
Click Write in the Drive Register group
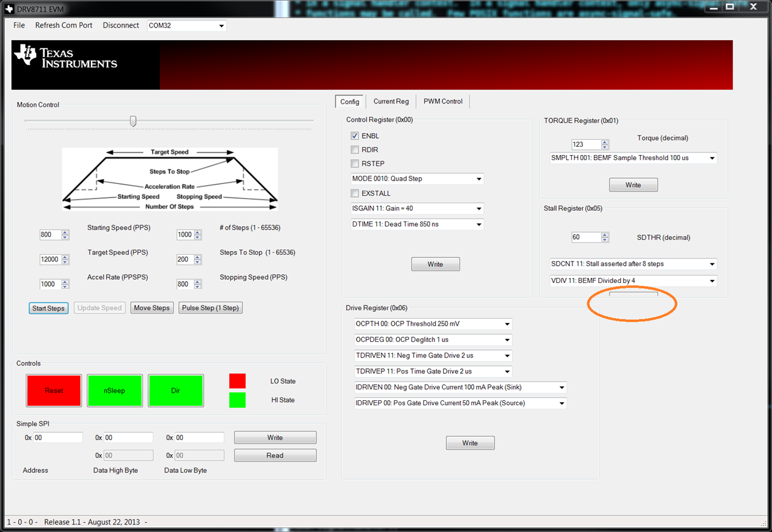[470, 443]
